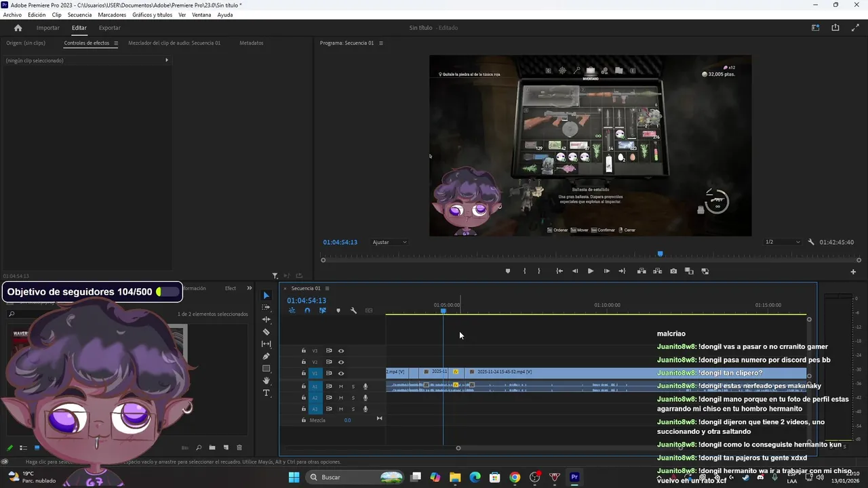Screen dimensions: 868x488
Task: Toggle Snap in timeline
Action: coord(307,310)
